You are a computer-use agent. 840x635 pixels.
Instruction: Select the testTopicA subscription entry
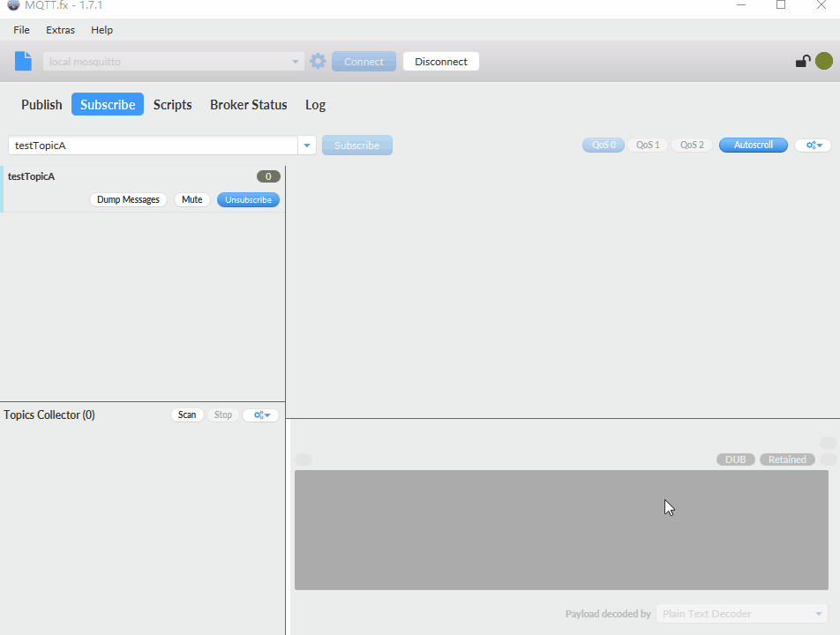(x=143, y=189)
